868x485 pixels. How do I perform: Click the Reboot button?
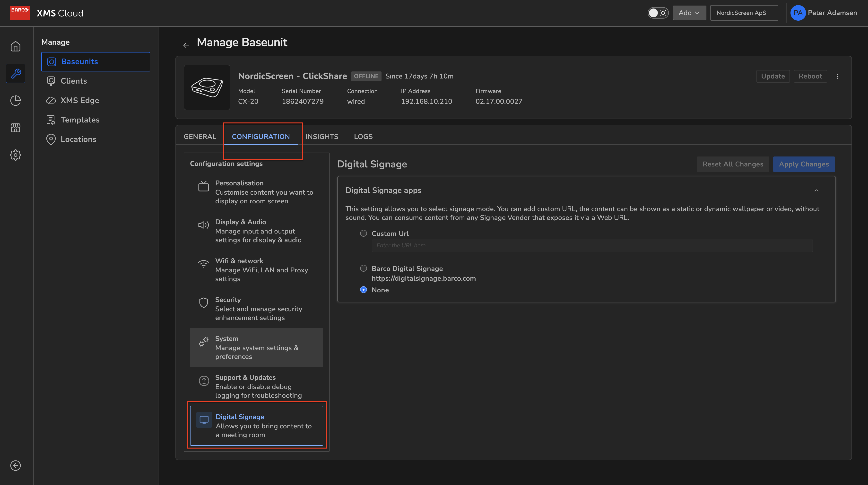coord(810,76)
